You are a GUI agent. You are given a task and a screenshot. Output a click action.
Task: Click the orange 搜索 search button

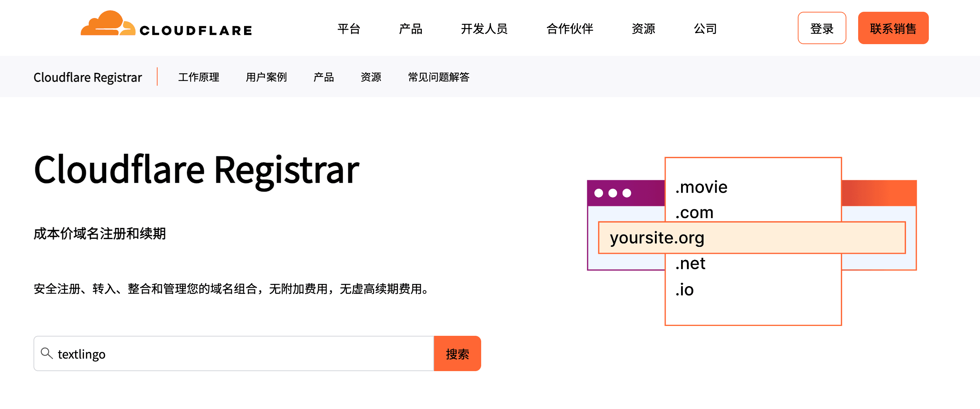[x=457, y=353]
